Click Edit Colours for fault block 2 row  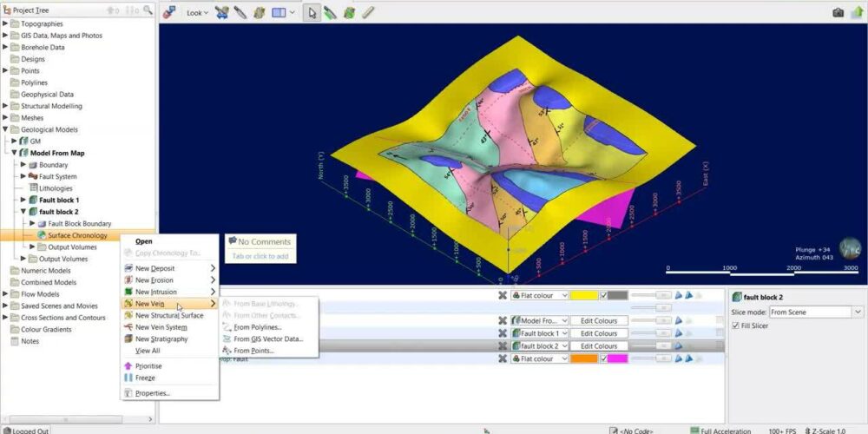coord(598,346)
